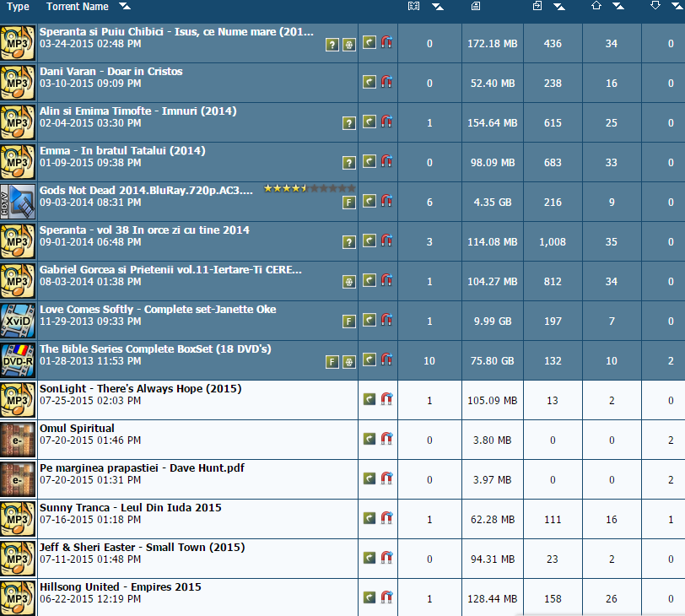Click F badge on Gods Not Dead row
Viewport: 685px width, 616px height.
[348, 203]
